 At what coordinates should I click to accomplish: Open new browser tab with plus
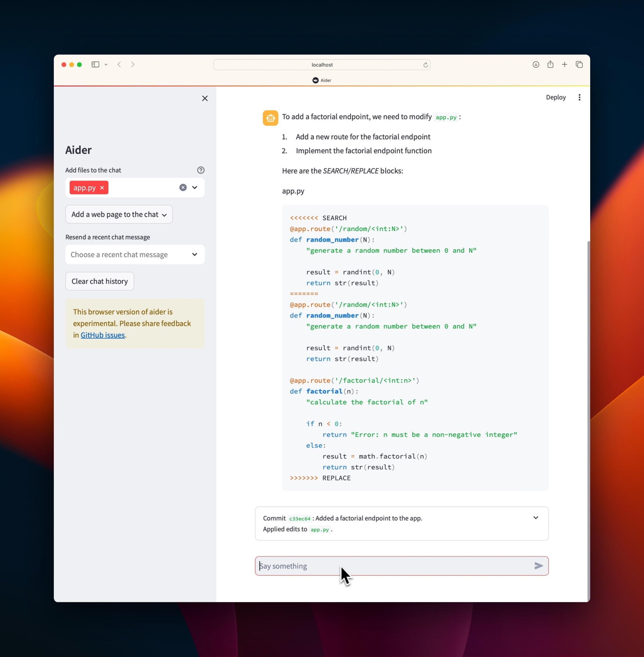click(565, 64)
